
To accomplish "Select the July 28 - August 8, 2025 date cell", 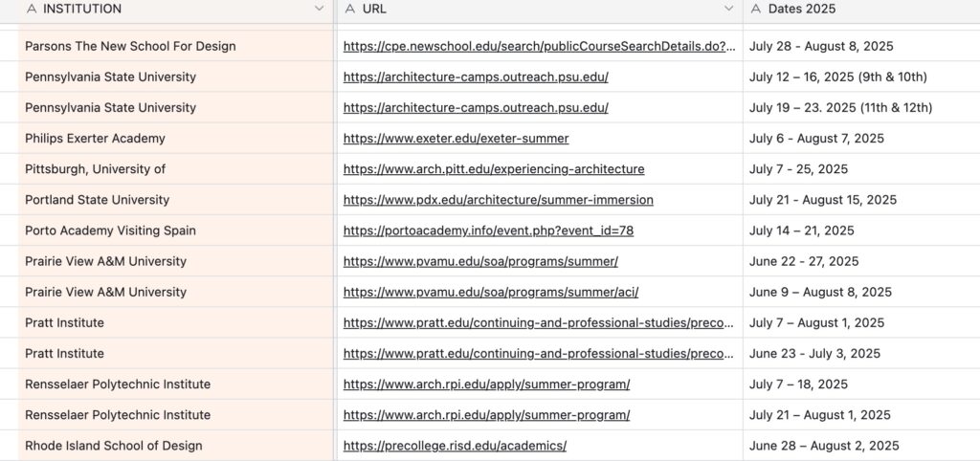I will click(x=861, y=46).
